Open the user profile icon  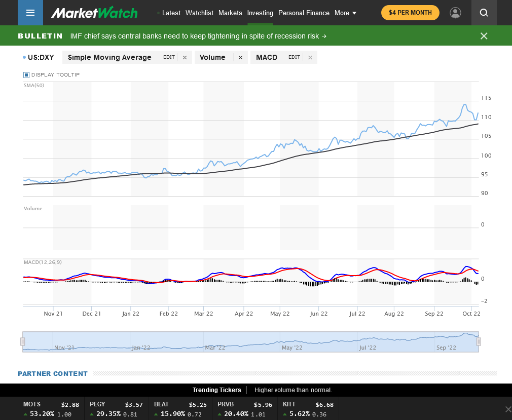(x=455, y=13)
